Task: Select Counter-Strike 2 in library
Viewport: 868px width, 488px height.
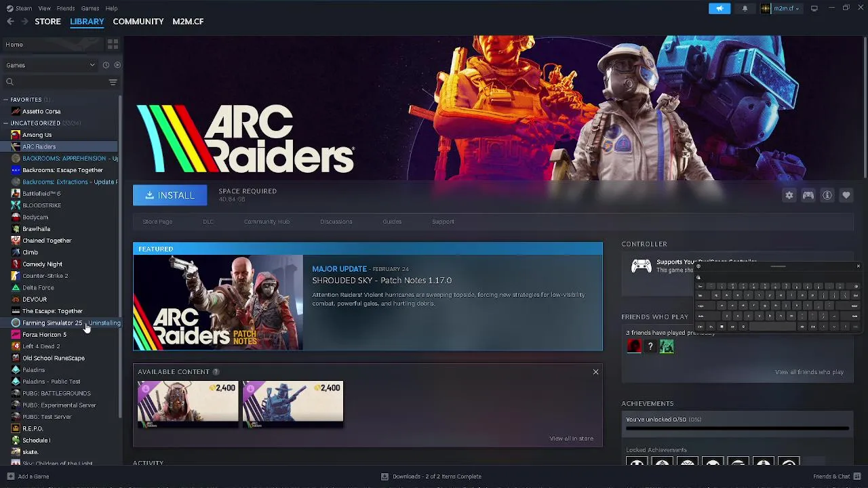Action: pos(60,276)
